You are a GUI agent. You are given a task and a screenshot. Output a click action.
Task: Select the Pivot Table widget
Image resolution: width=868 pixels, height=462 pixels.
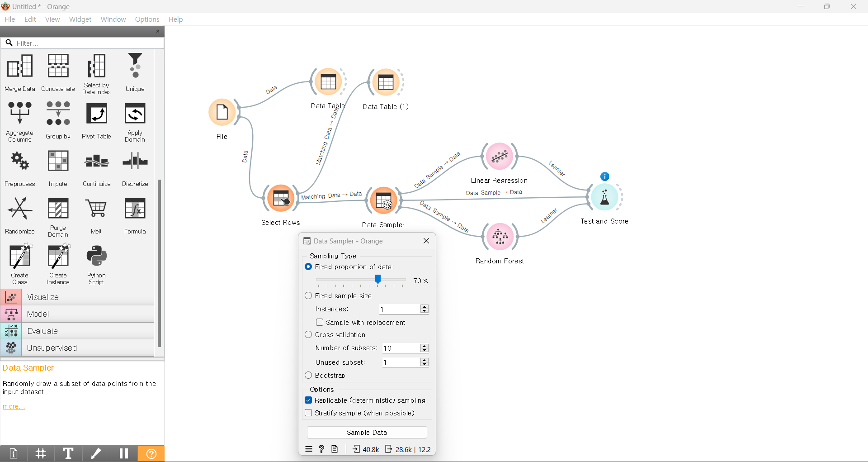pyautogui.click(x=96, y=120)
